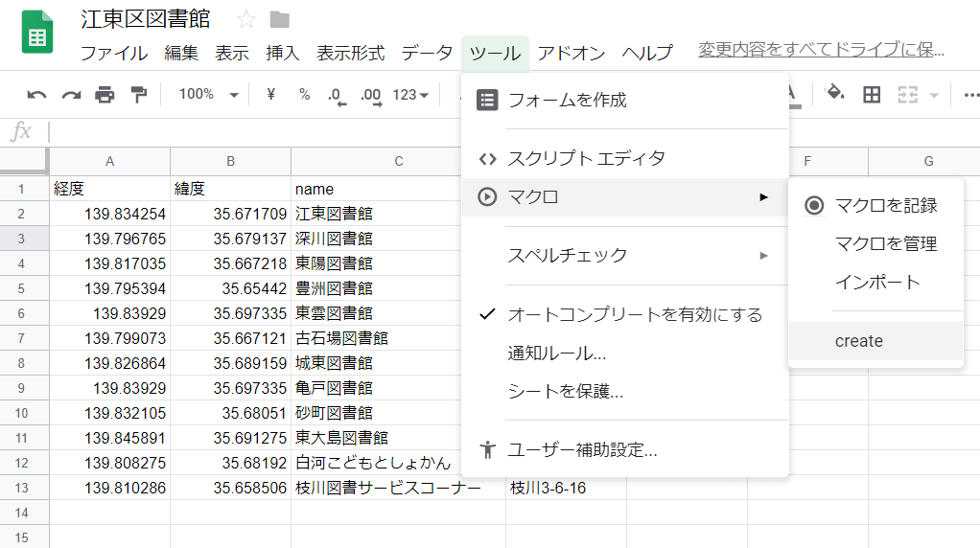Click the redo arrow icon
The height and width of the screenshot is (548, 980).
pyautogui.click(x=71, y=95)
